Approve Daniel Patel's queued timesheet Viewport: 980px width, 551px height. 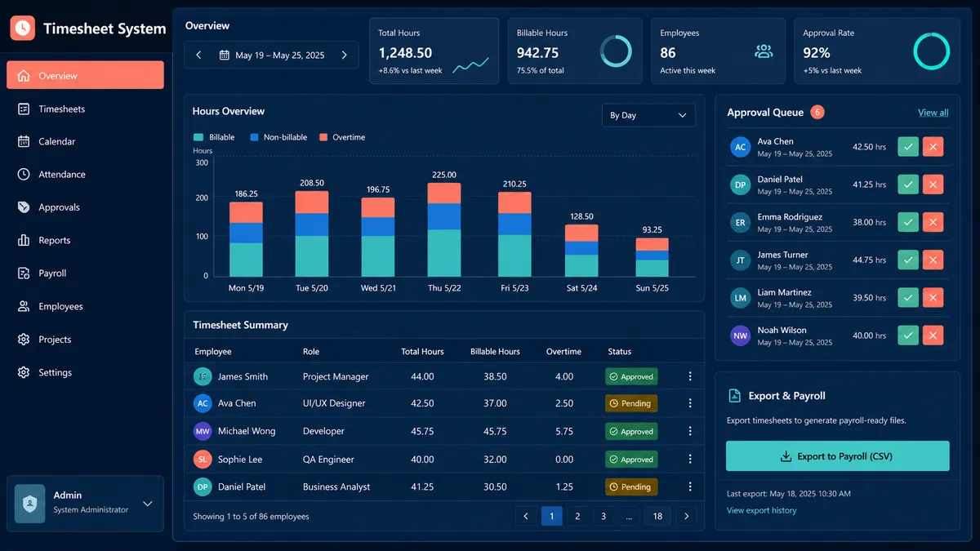(908, 184)
